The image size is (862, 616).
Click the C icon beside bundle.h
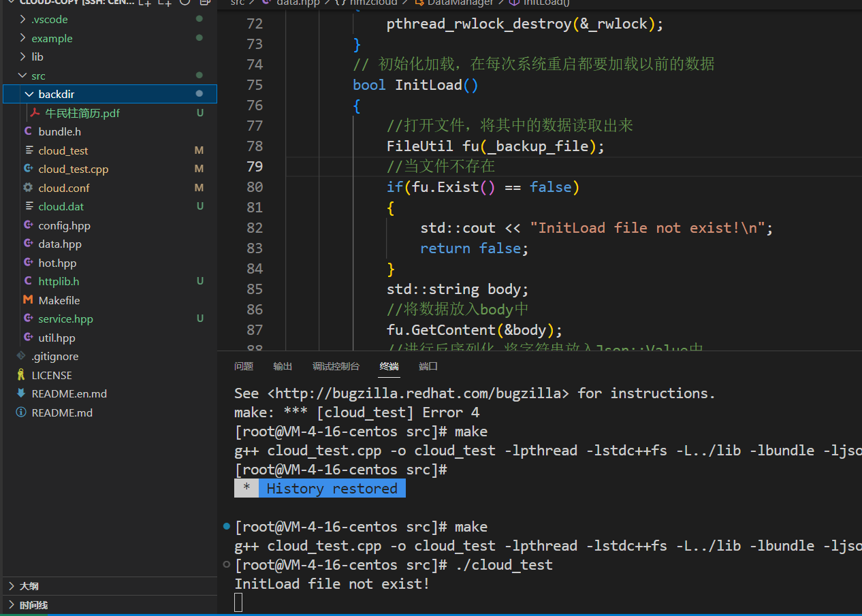pyautogui.click(x=28, y=131)
